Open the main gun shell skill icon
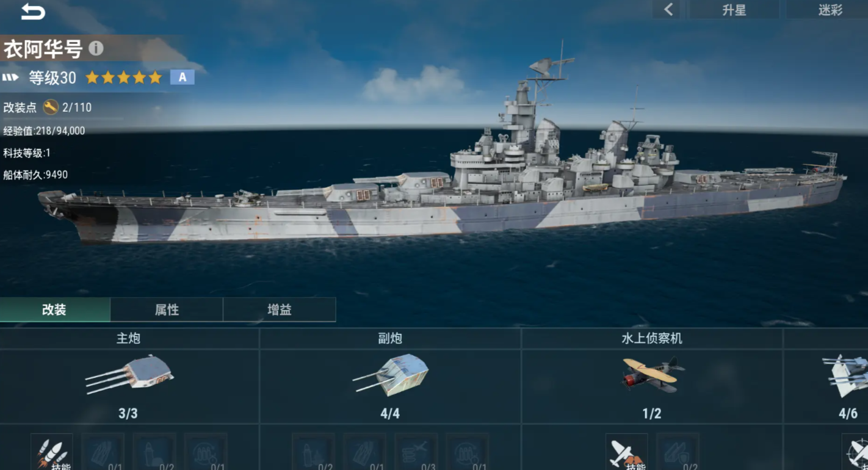The width and height of the screenshot is (868, 470). point(52,452)
